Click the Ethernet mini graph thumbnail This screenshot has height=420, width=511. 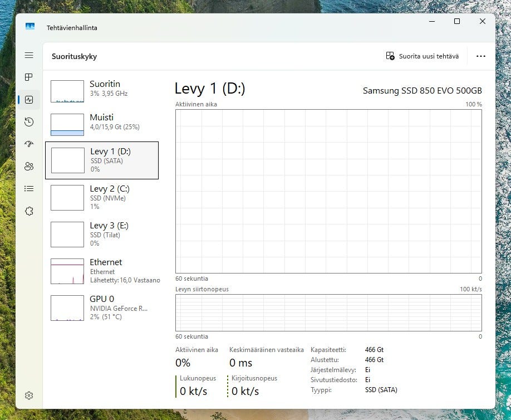coord(67,271)
